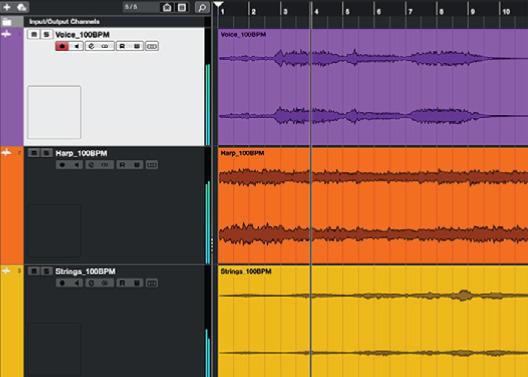Solo the Harp_100BPM track

coord(46,153)
